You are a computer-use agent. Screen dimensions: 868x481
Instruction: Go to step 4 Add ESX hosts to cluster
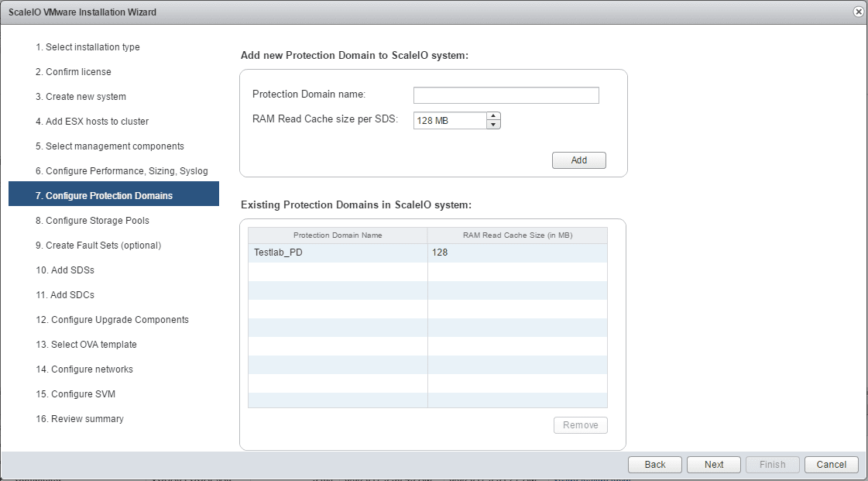pyautogui.click(x=92, y=122)
